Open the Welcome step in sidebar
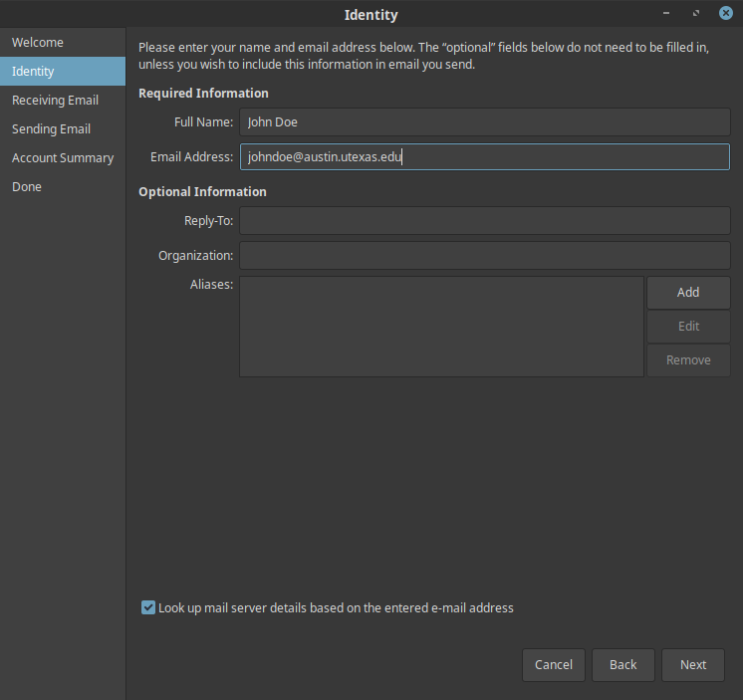This screenshot has width=743, height=700. coord(63,42)
